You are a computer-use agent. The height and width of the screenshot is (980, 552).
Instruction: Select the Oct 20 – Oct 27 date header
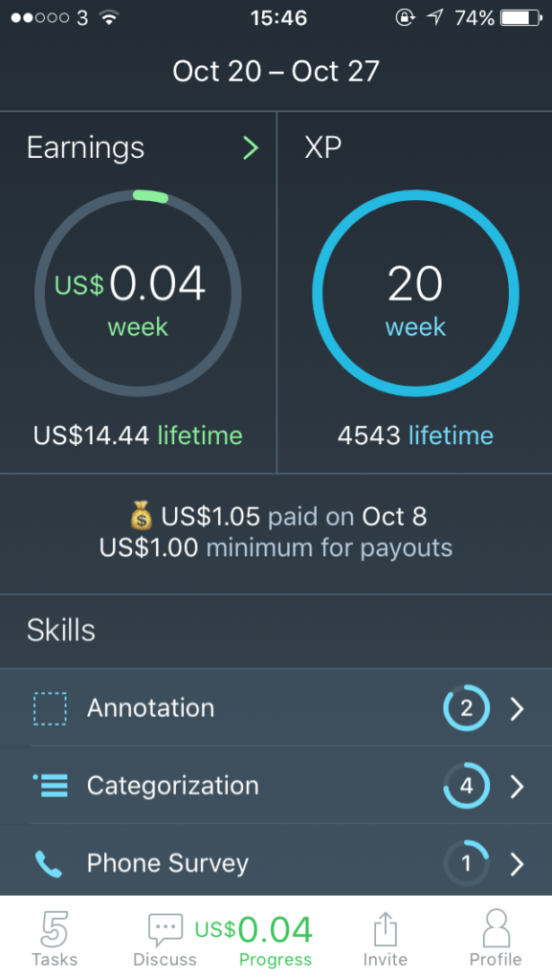pos(276,71)
